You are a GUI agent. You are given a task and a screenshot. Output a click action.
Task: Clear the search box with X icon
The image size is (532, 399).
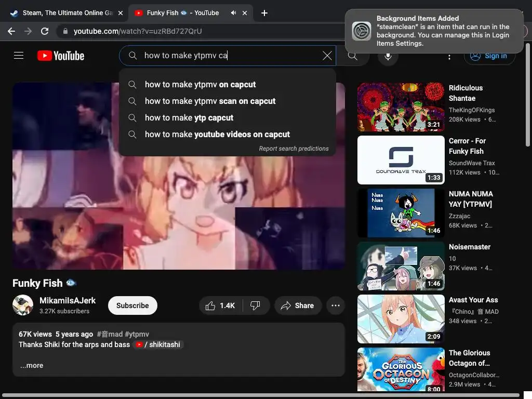tap(327, 55)
